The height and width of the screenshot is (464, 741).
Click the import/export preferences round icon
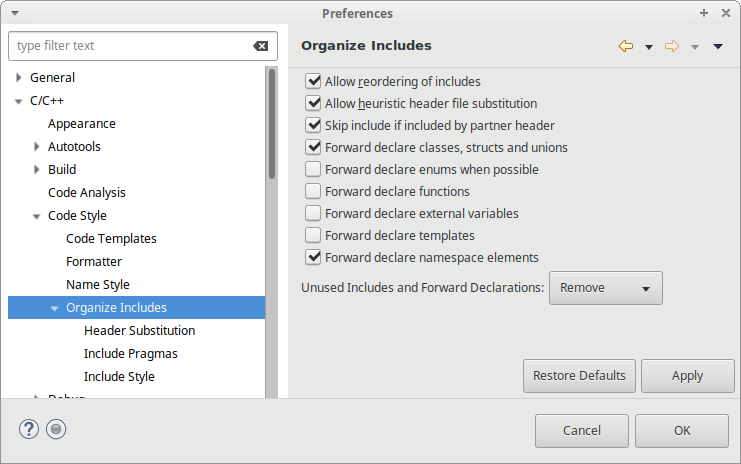click(x=57, y=429)
